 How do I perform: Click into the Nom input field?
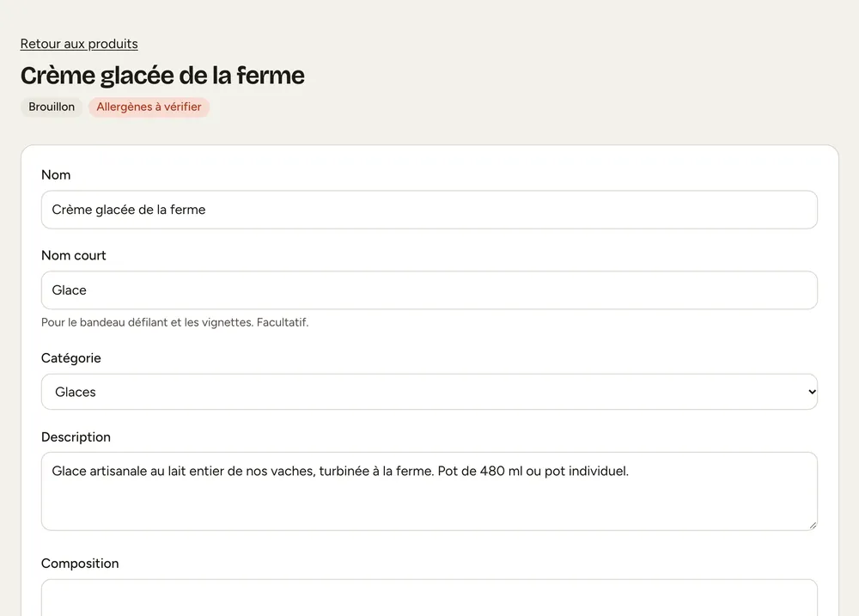(429, 210)
